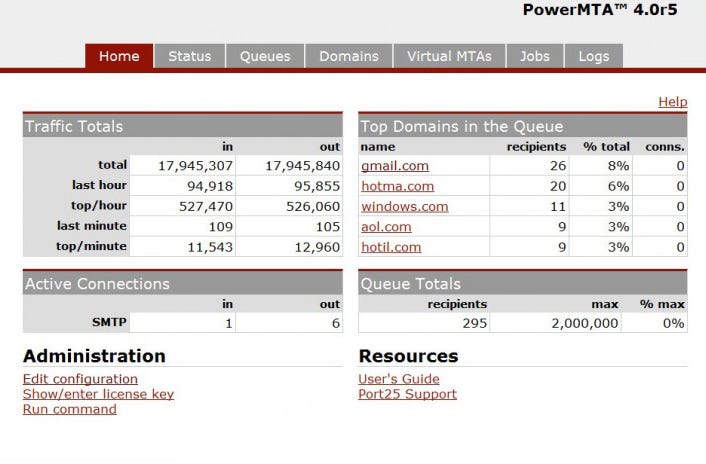Open the aol.com domain link
This screenshot has width=706, height=464.
pos(386,226)
